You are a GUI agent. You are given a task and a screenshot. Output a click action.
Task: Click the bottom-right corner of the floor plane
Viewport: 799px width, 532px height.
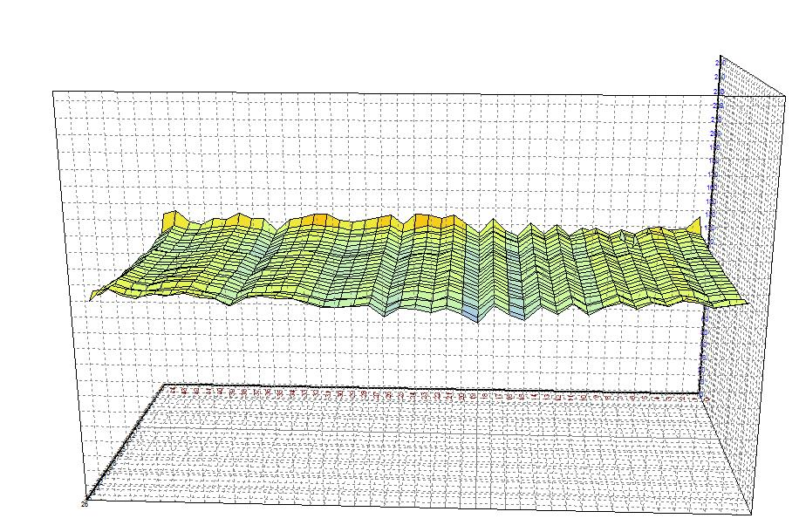(750, 513)
